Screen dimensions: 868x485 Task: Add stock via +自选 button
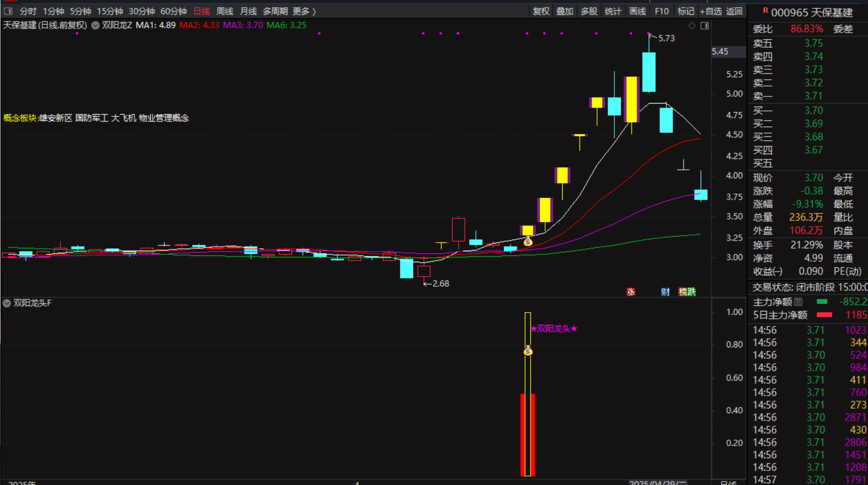point(711,11)
